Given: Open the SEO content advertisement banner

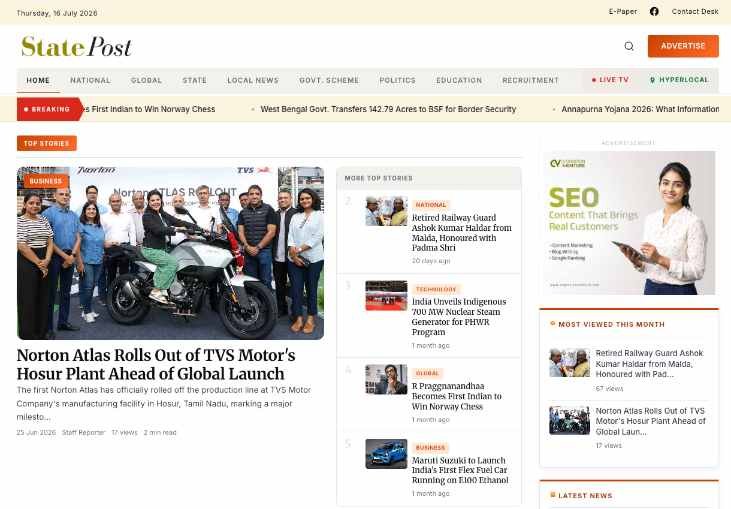Looking at the screenshot, I should coord(629,223).
